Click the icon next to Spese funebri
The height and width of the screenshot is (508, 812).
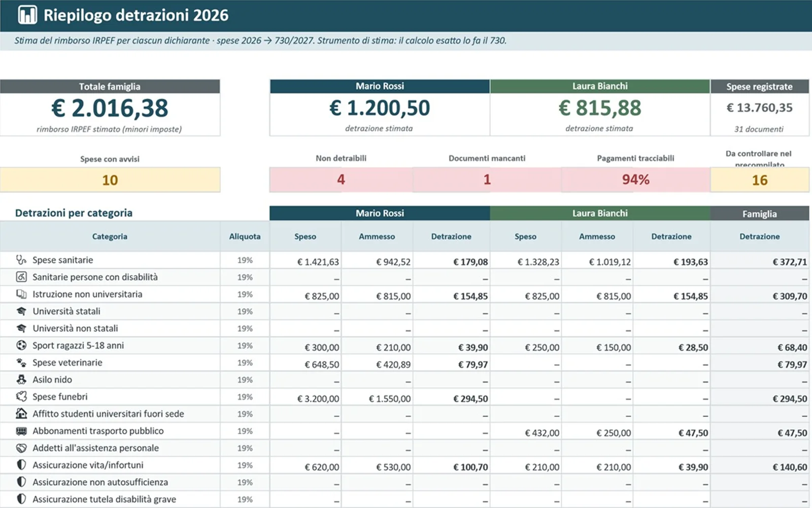[21, 397]
